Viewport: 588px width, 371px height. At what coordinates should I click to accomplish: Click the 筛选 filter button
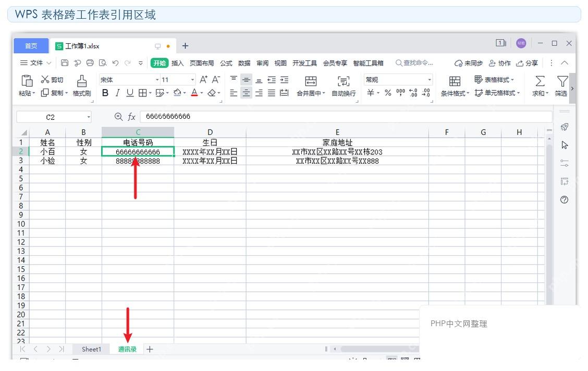[561, 86]
